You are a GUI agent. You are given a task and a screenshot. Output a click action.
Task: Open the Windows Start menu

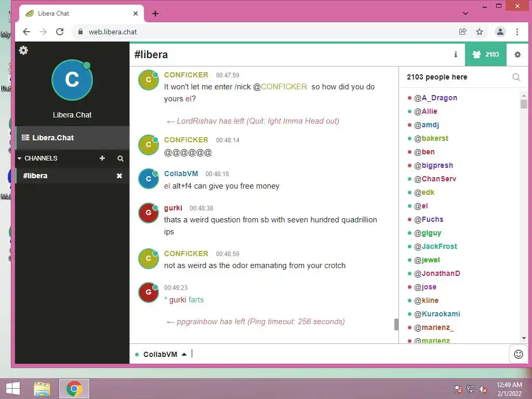point(13,389)
